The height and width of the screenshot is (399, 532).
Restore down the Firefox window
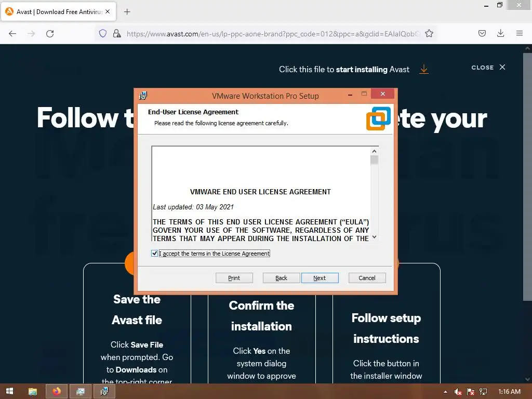pos(500,5)
